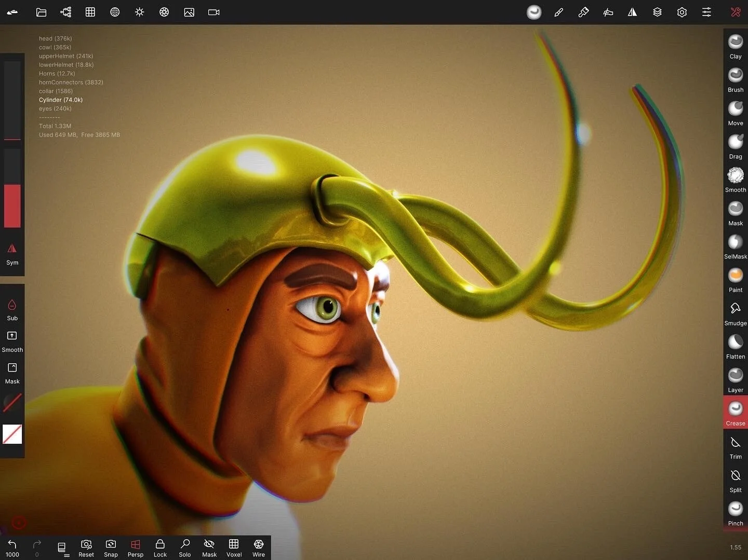Adjust the red intensity slider
This screenshot has height=560, width=748.
coord(12,188)
